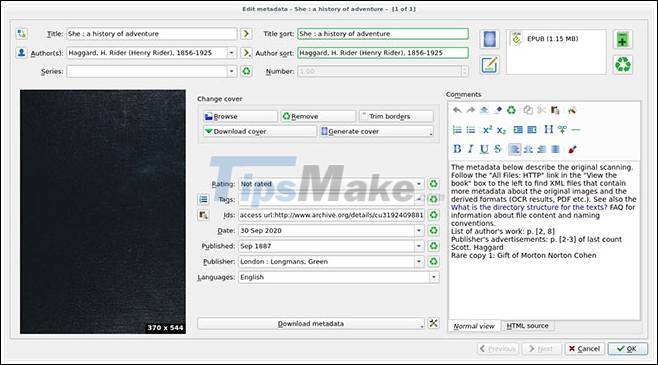Open the manage authors editor icon

tap(21, 53)
